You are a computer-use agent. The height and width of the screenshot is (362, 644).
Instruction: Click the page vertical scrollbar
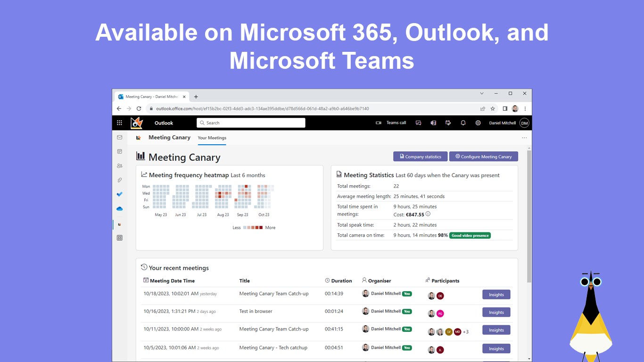tap(529, 217)
